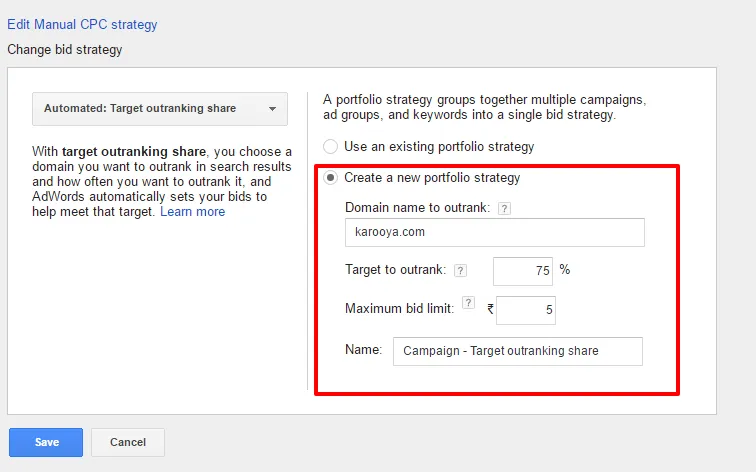Screen dimensions: 756x472
Task: Click the Maximum bid limit amount field
Action: (x=525, y=311)
